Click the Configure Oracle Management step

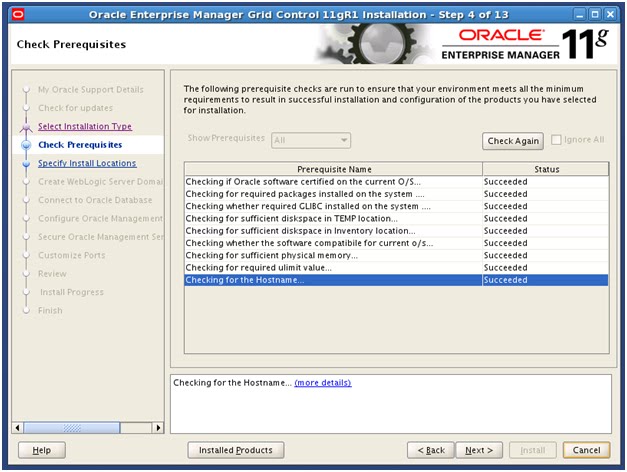[100, 218]
